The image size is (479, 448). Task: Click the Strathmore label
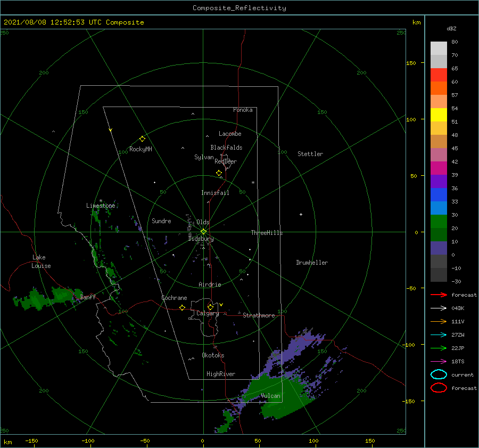[259, 315]
